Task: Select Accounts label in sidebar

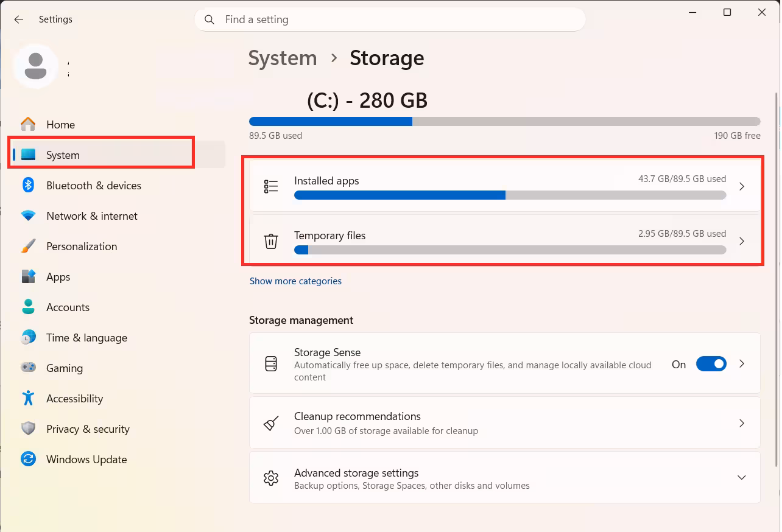Action: [x=68, y=307]
